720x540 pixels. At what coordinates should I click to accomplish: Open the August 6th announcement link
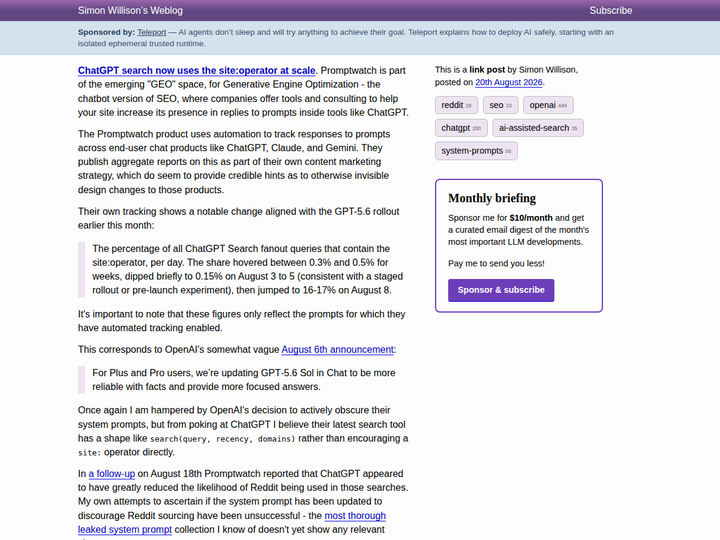(x=338, y=349)
